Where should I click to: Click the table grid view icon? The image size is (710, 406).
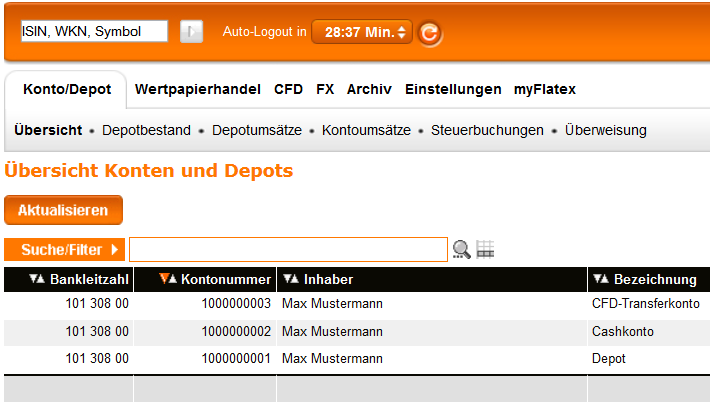pos(485,249)
